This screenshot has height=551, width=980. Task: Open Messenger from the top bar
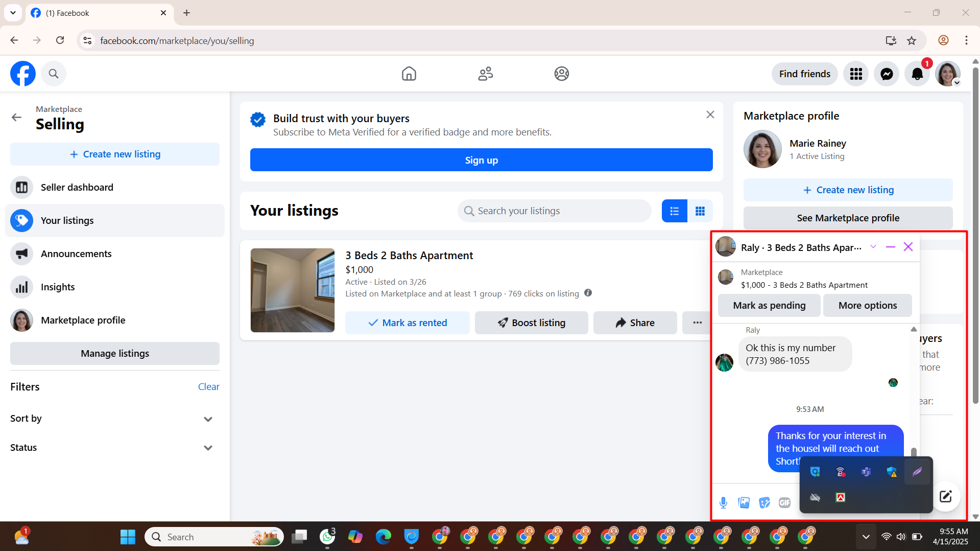coord(887,74)
